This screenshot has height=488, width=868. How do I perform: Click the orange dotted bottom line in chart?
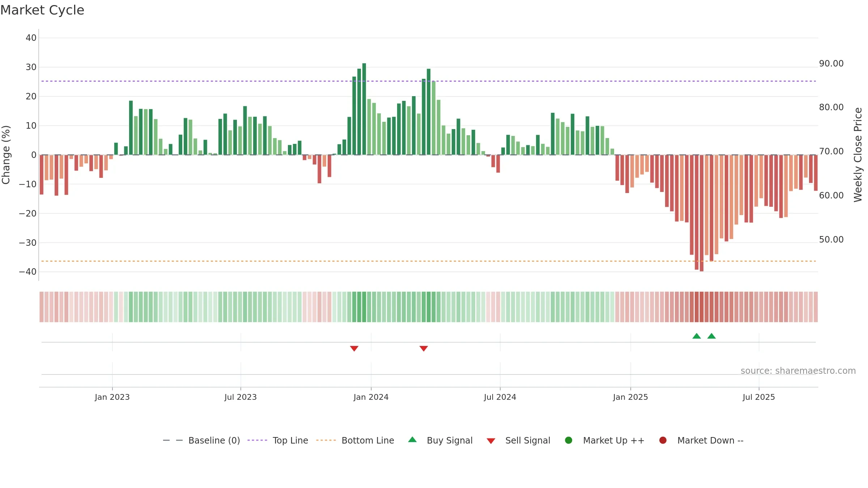(429, 261)
